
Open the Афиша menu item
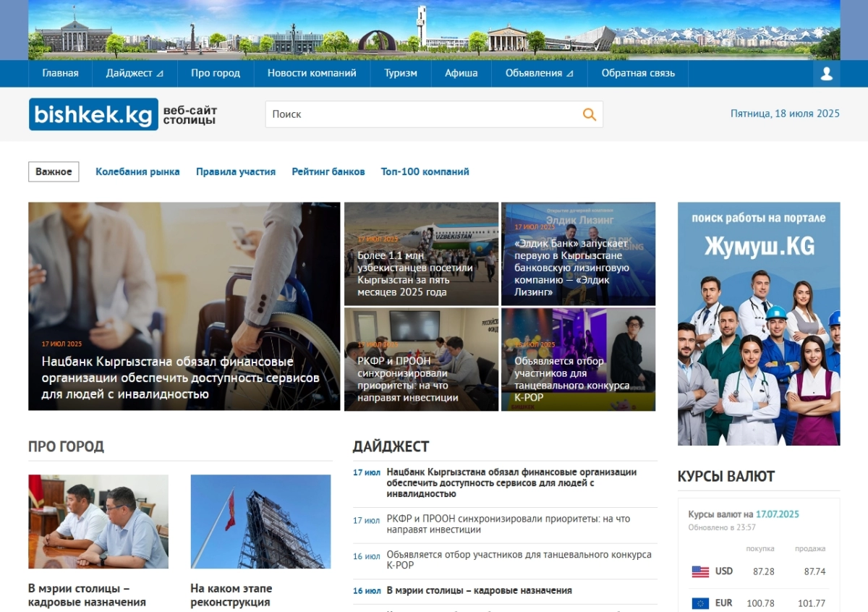coord(461,73)
